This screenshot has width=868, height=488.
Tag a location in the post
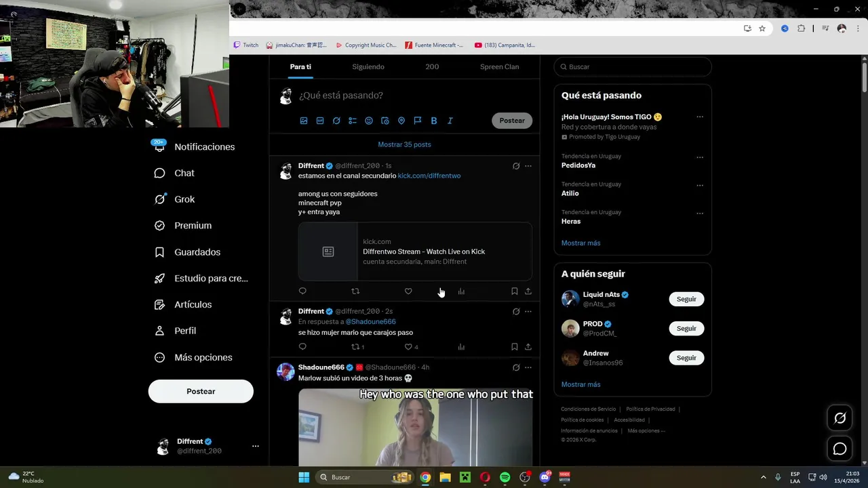(401, 121)
